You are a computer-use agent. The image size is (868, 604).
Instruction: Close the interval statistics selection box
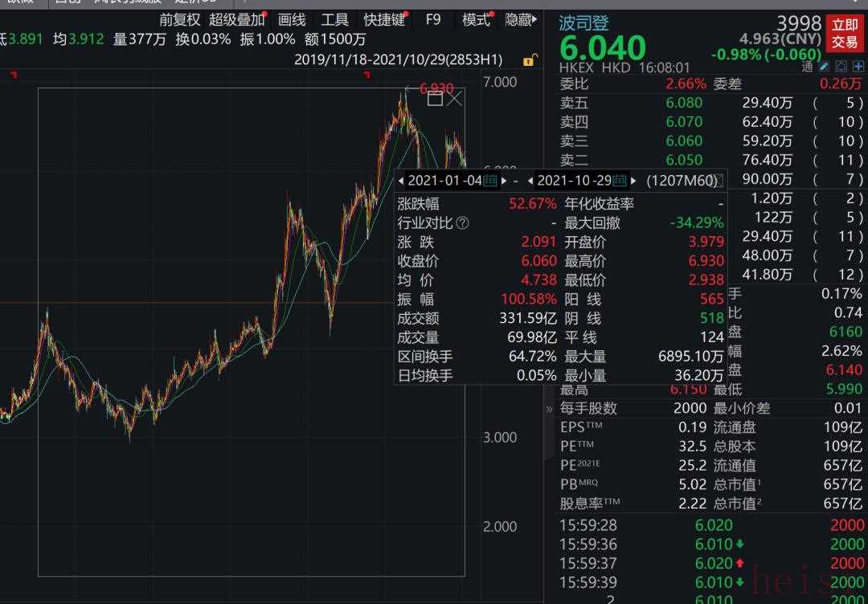click(x=454, y=99)
